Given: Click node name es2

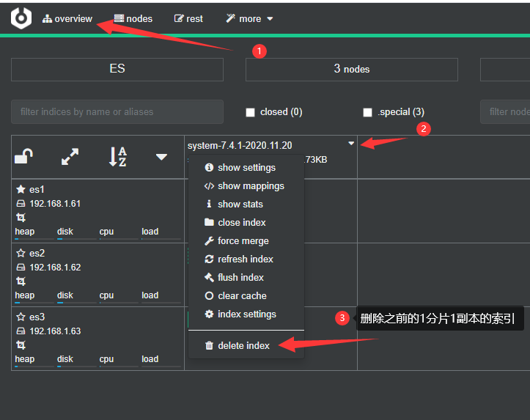Looking at the screenshot, I should coord(37,253).
